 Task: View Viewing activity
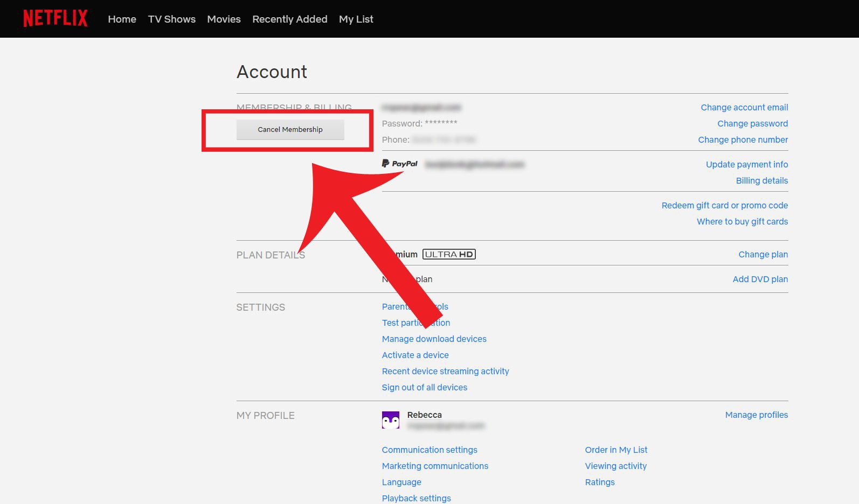pos(616,466)
